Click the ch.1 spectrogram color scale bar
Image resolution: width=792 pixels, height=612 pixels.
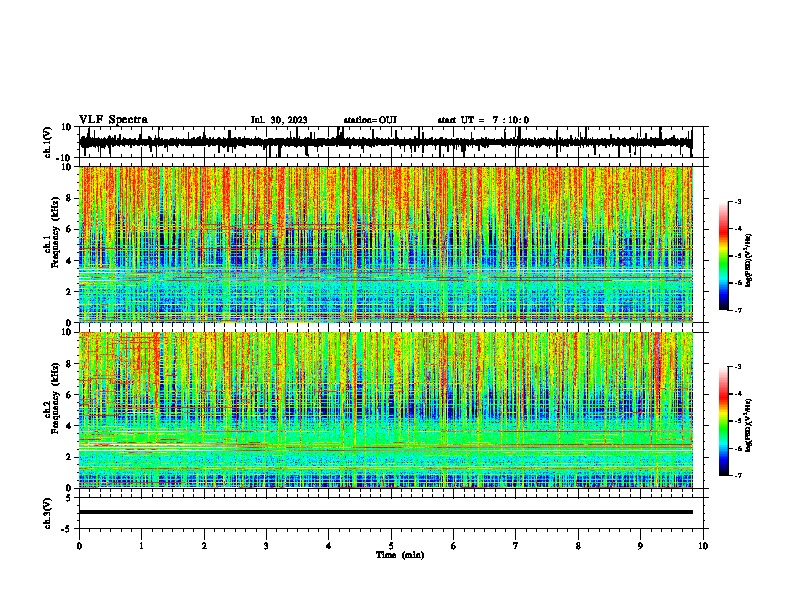724,256
